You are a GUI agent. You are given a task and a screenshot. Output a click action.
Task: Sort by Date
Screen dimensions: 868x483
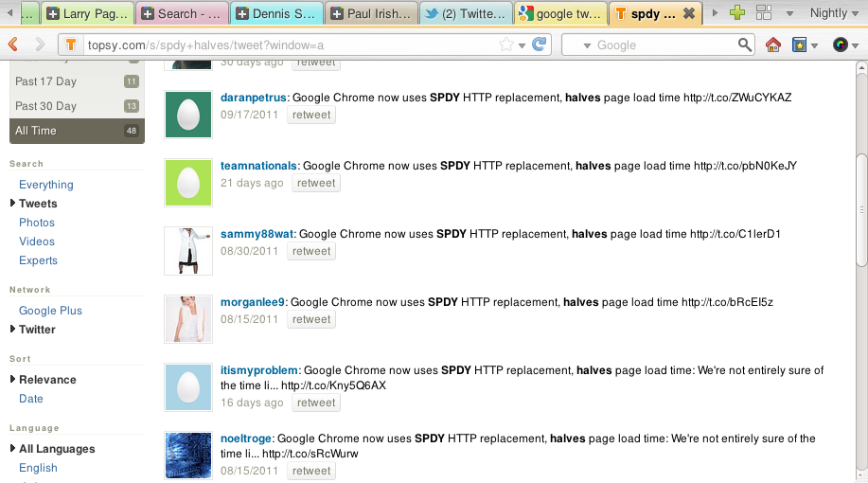pos(31,399)
